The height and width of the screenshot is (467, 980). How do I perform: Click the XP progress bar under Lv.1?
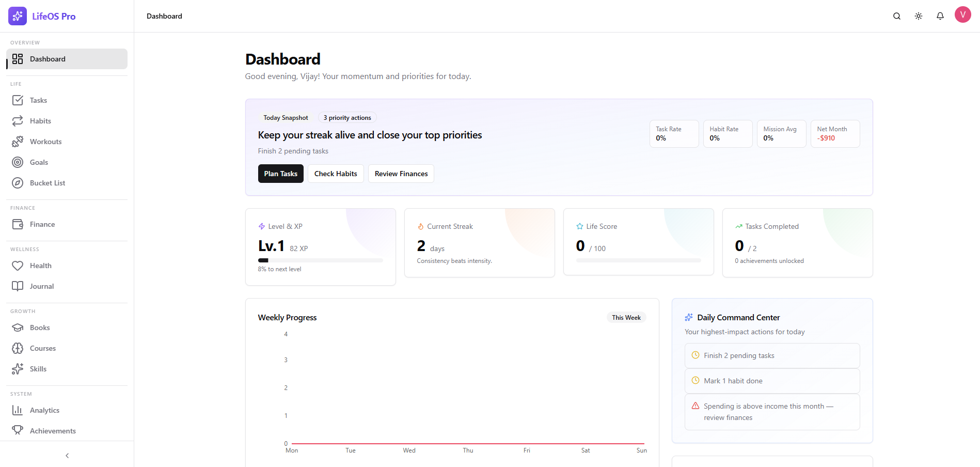[320, 260]
